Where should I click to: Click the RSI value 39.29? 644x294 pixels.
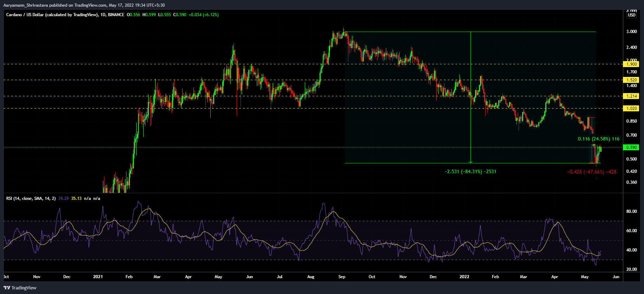(x=64, y=198)
